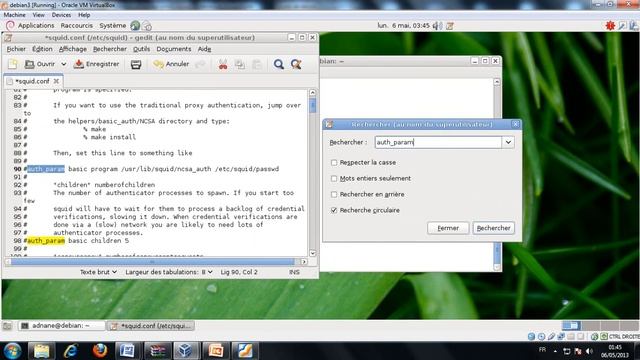Open VirtualBox cube icon in taskbar
Viewport: 640px width, 360px height.
[186, 351]
